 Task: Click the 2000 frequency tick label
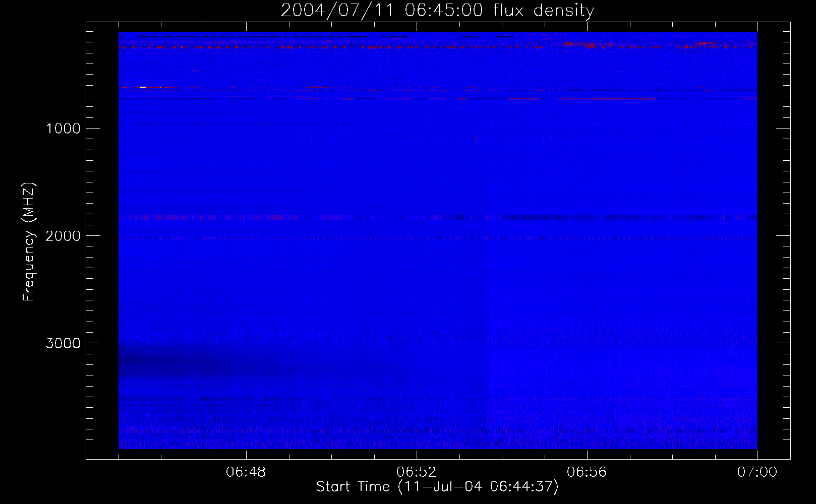pos(64,236)
